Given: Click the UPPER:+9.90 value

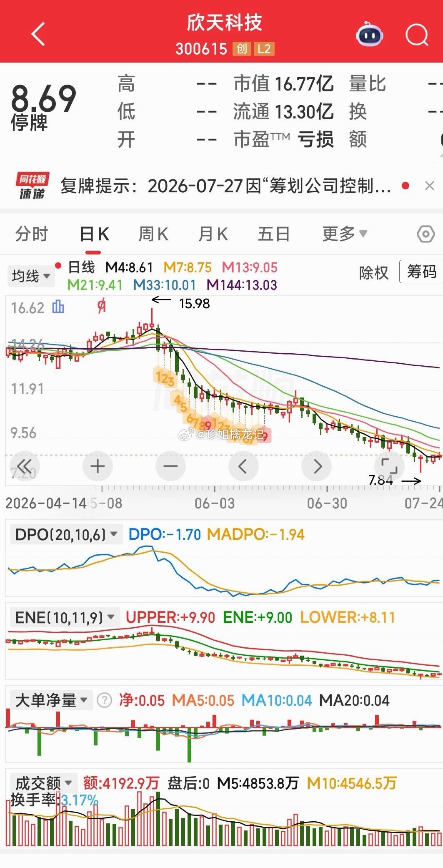Looking at the screenshot, I should point(170,617).
